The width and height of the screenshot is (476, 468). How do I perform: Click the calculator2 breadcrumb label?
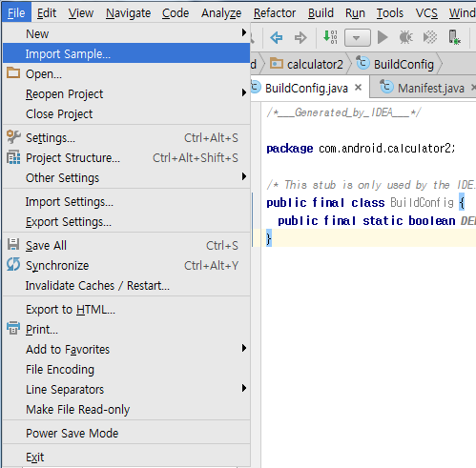point(315,65)
